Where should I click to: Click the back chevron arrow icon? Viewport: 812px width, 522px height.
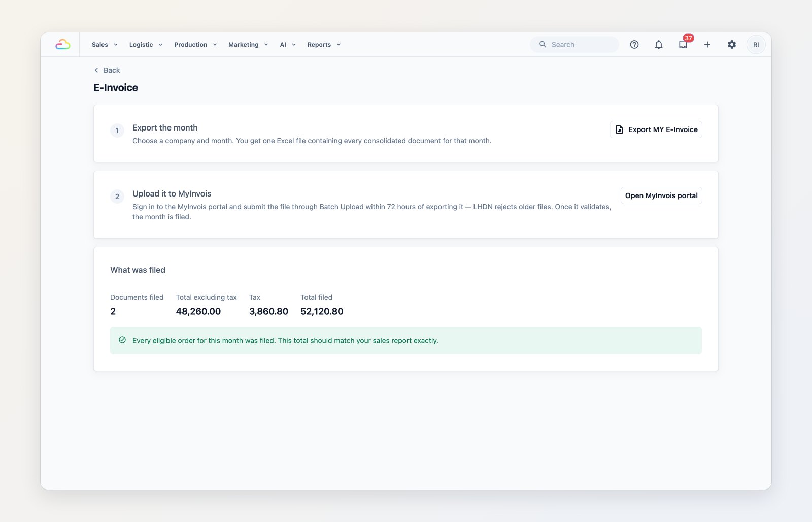(x=96, y=70)
